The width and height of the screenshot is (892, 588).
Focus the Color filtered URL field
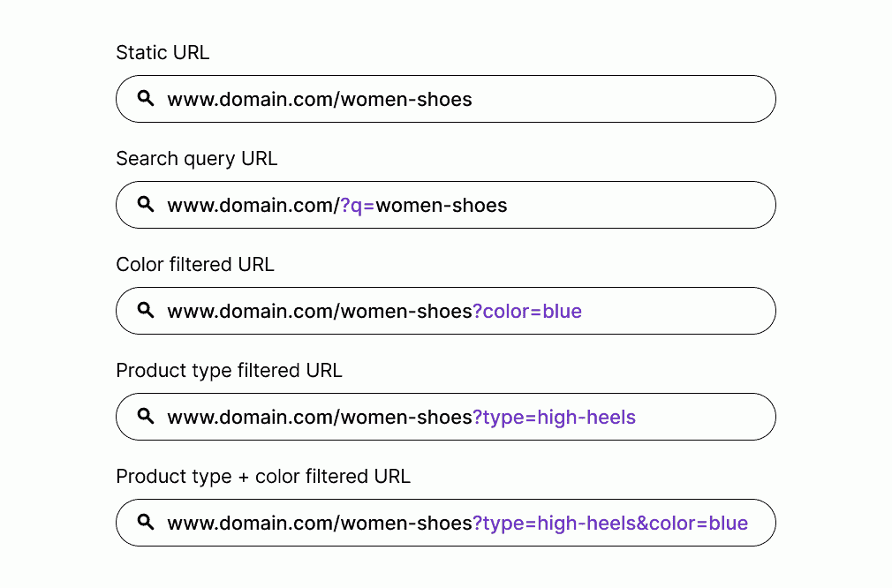446,311
